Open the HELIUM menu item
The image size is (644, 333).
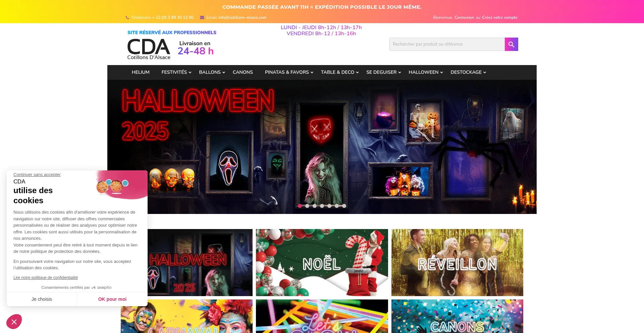tap(141, 72)
